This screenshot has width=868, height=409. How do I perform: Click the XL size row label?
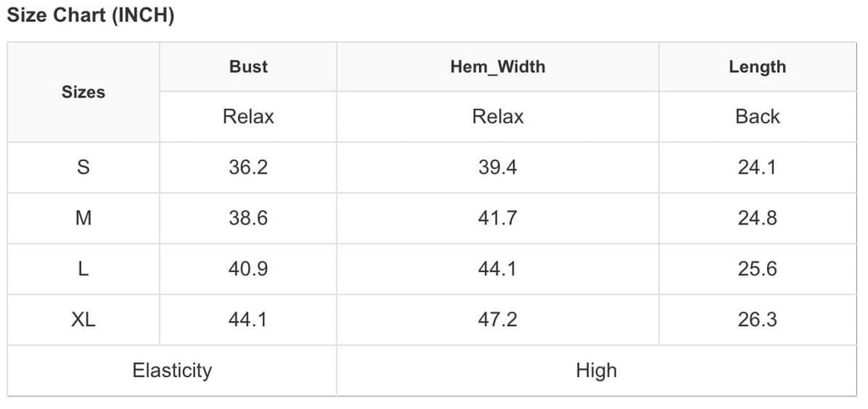click(83, 320)
